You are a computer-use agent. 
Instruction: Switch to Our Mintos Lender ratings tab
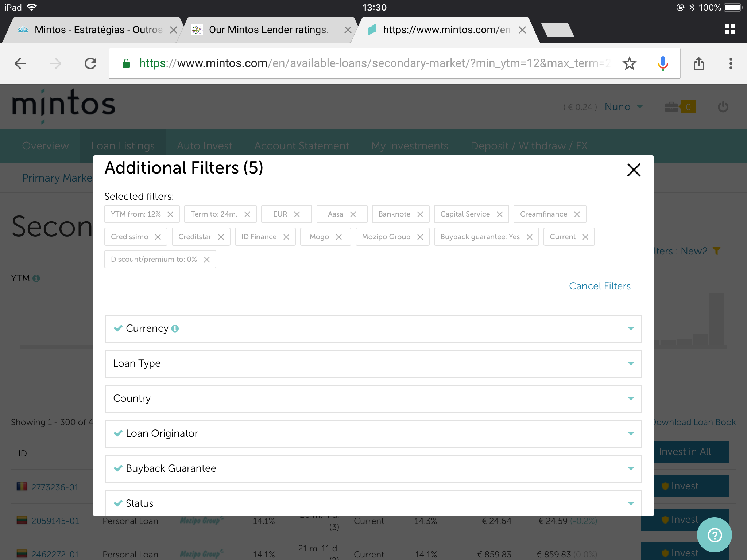coord(268,30)
